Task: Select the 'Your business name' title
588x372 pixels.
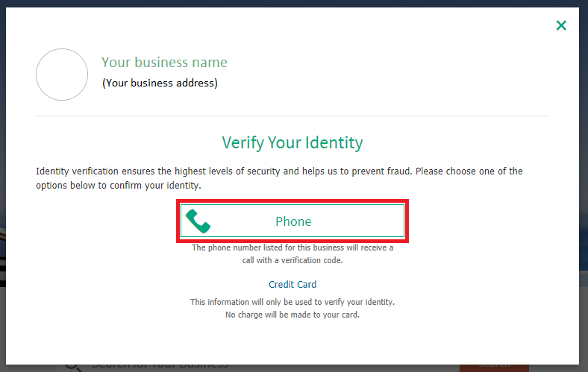Action: 164,62
